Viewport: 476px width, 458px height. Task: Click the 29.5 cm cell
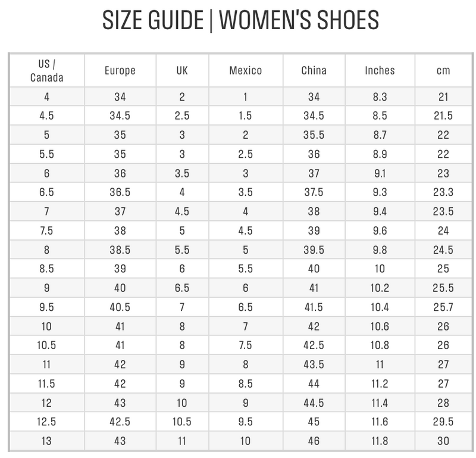pos(443,422)
